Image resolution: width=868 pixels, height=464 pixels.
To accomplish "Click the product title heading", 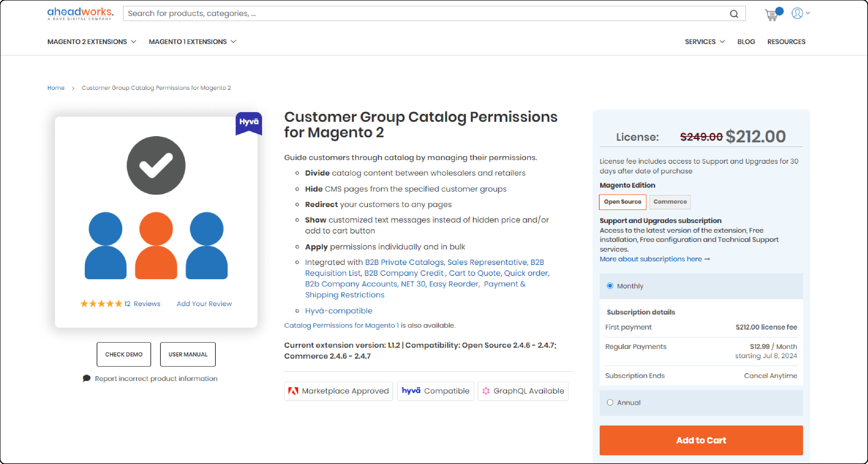I will [420, 124].
